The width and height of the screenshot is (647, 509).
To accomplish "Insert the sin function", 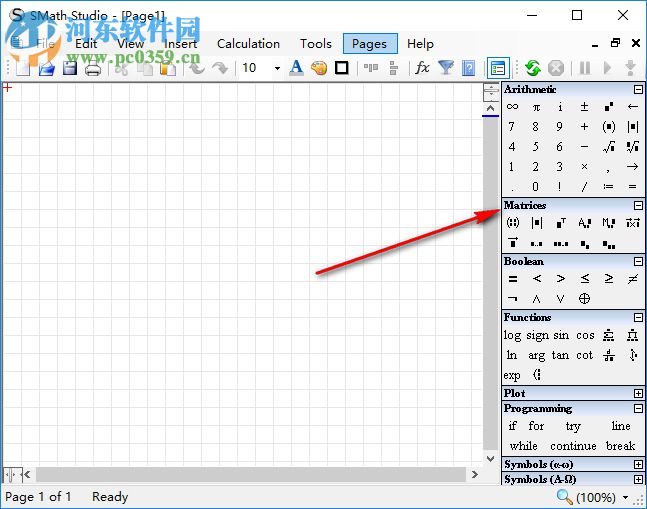I will (x=561, y=335).
